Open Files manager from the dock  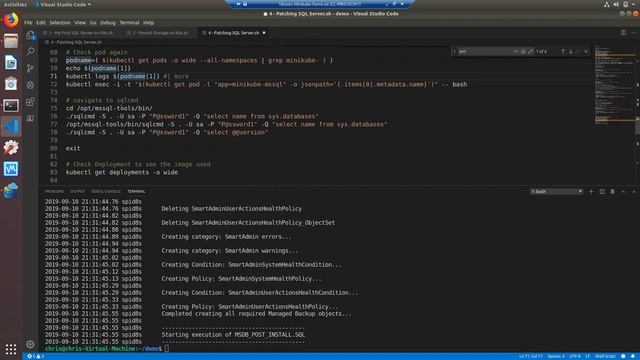pyautogui.click(x=11, y=41)
